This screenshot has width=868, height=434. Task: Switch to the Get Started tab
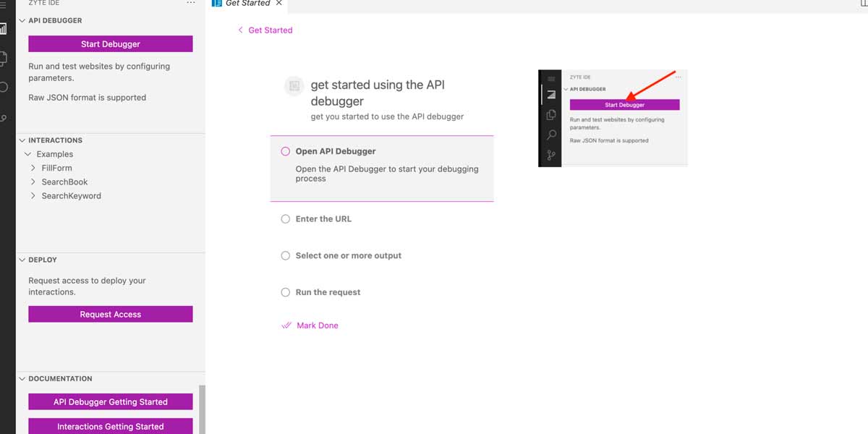pos(247,4)
